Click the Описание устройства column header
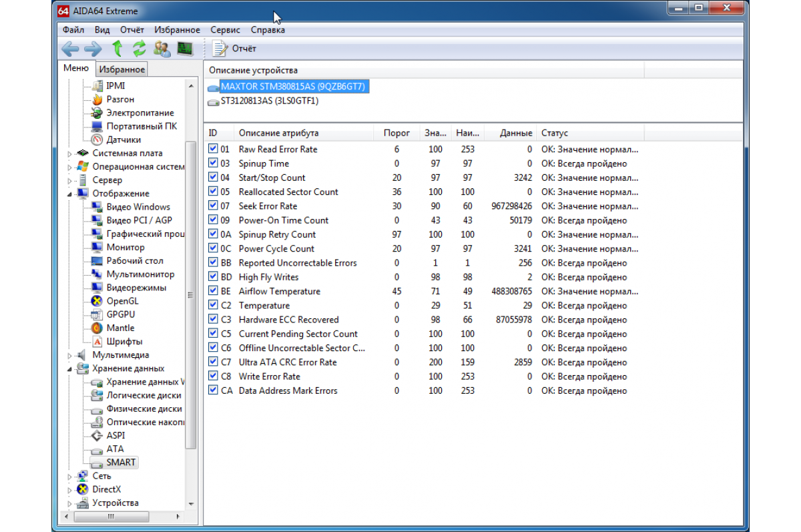Image resolution: width=801 pixels, height=532 pixels. click(x=424, y=70)
